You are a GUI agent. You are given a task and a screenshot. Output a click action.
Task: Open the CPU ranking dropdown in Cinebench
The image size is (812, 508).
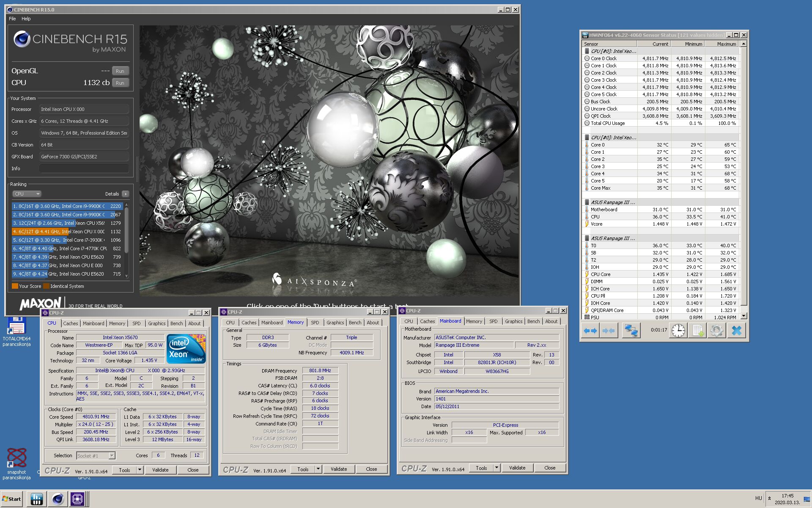point(27,194)
